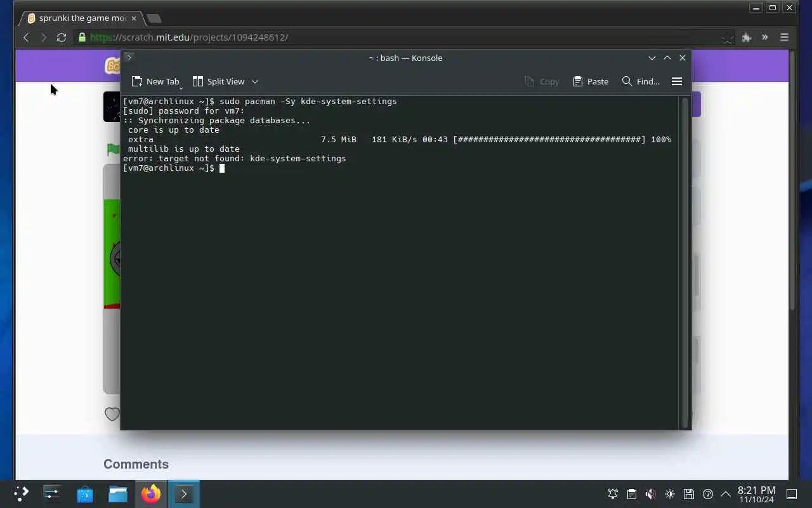This screenshot has height=508, width=812.
Task: Click the heart icon on Scratch page
Action: [x=112, y=414]
